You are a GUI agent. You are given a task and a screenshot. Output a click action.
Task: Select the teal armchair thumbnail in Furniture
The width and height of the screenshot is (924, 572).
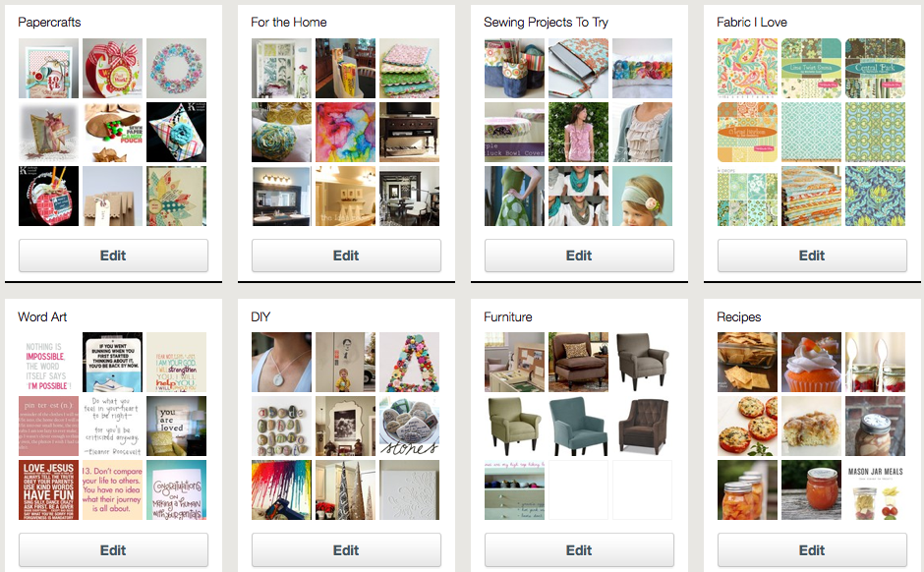point(579,427)
